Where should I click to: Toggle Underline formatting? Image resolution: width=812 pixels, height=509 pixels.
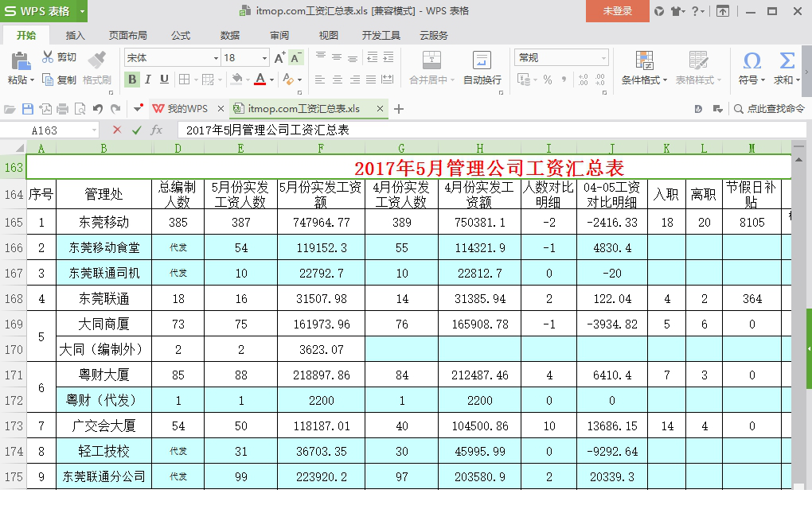(164, 80)
